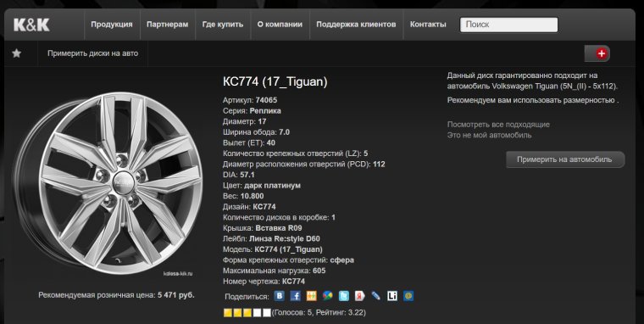Rate the wheel three stars
The height and width of the screenshot is (324, 644).
pos(247,313)
